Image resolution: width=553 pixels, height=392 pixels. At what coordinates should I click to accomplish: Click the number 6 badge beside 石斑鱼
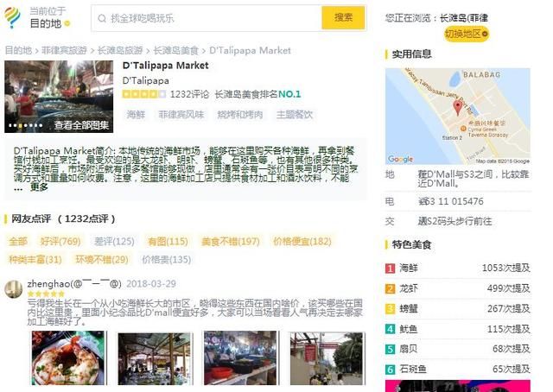pyautogui.click(x=390, y=370)
